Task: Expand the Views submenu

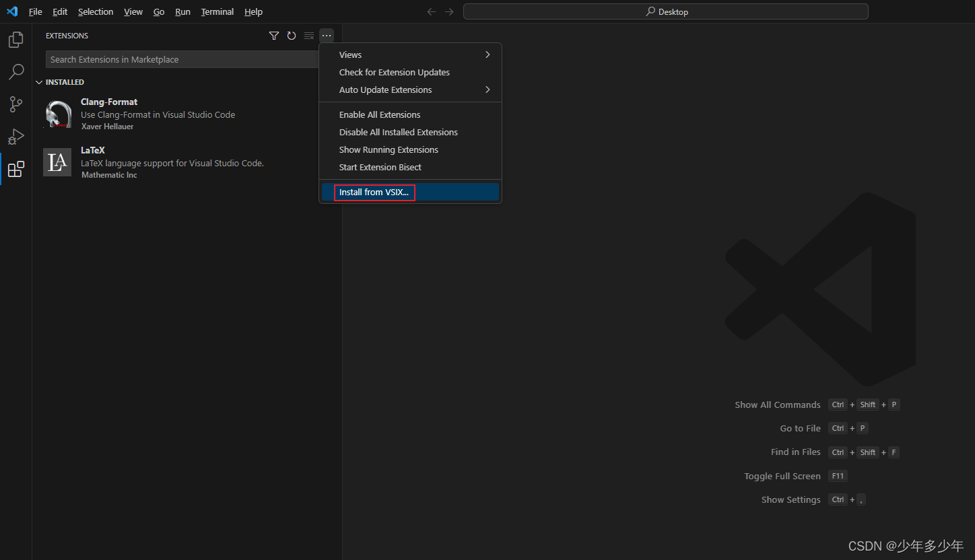Action: tap(410, 55)
